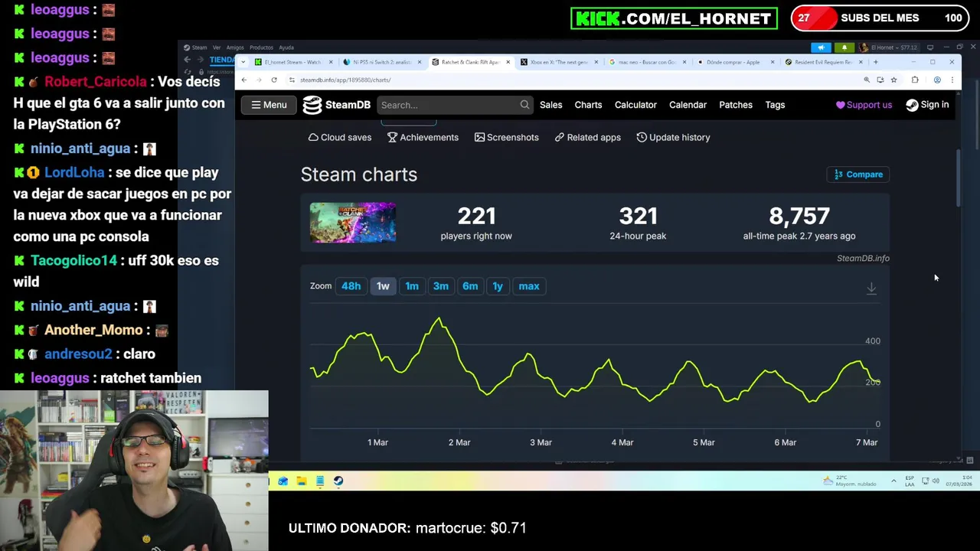Image resolution: width=980 pixels, height=551 pixels.
Task: Set chart zoom to 1m
Action: click(x=412, y=286)
